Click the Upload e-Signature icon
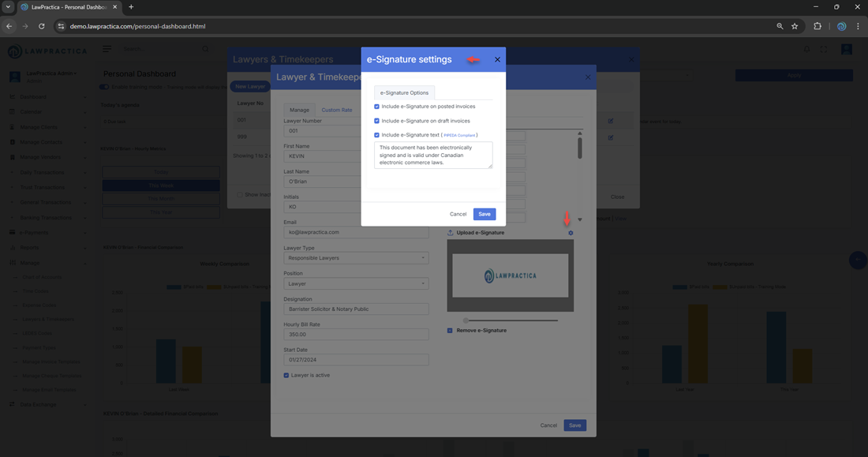 pos(451,233)
